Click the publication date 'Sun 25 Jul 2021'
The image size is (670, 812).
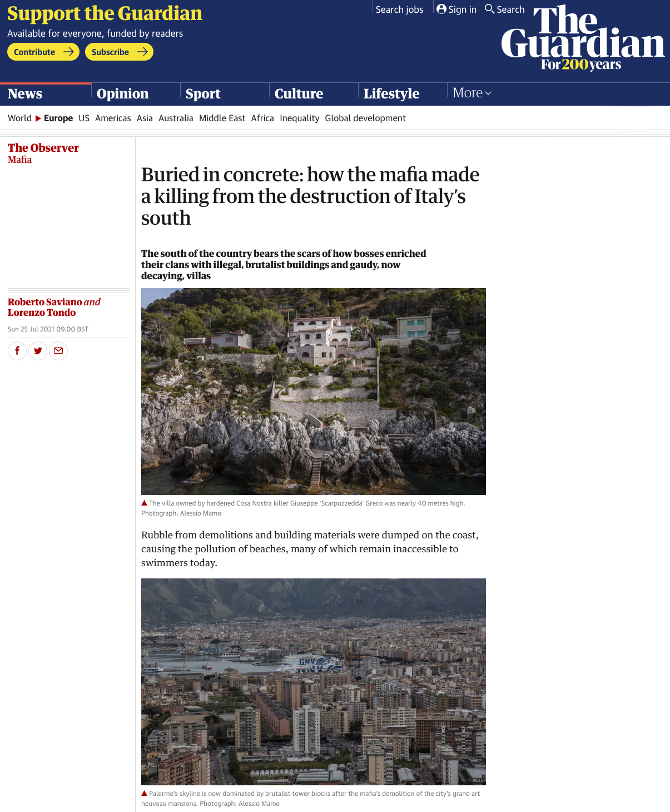[48, 329]
